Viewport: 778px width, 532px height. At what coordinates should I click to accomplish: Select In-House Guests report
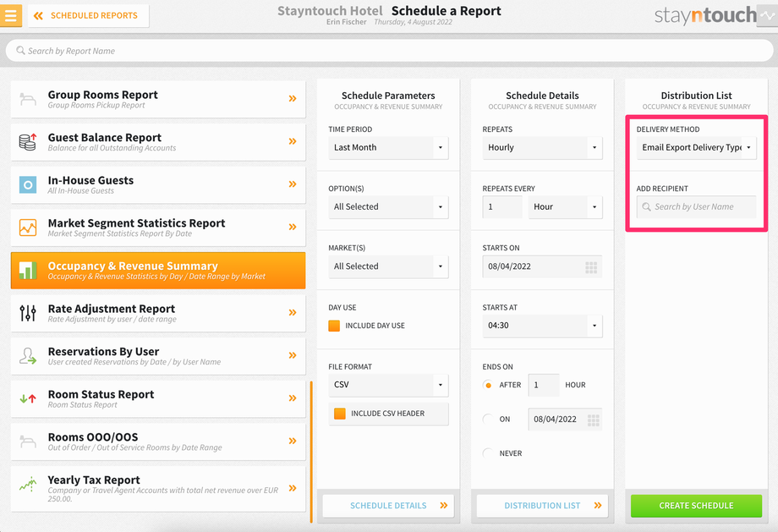pyautogui.click(x=158, y=184)
